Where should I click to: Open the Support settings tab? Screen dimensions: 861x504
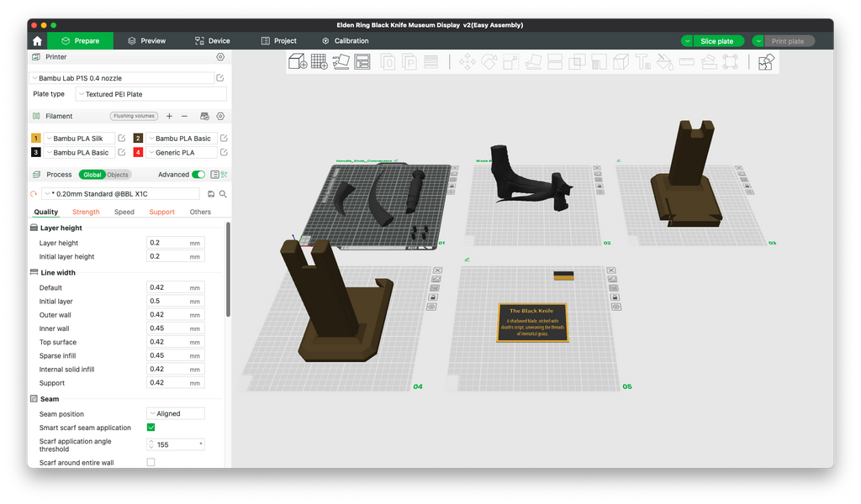click(x=162, y=212)
